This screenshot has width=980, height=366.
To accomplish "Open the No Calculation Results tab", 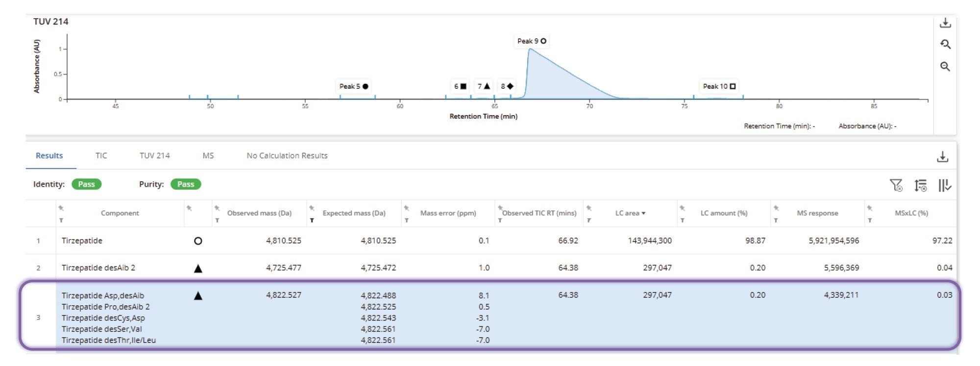I will click(x=287, y=156).
